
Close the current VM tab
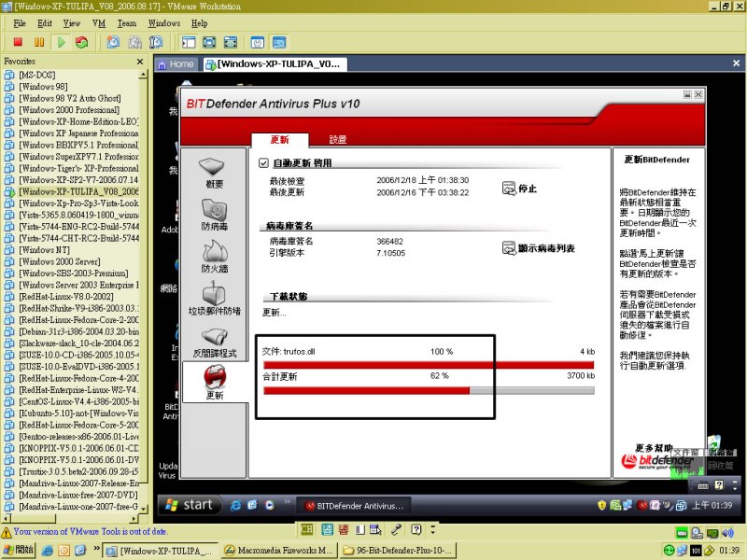(736, 63)
